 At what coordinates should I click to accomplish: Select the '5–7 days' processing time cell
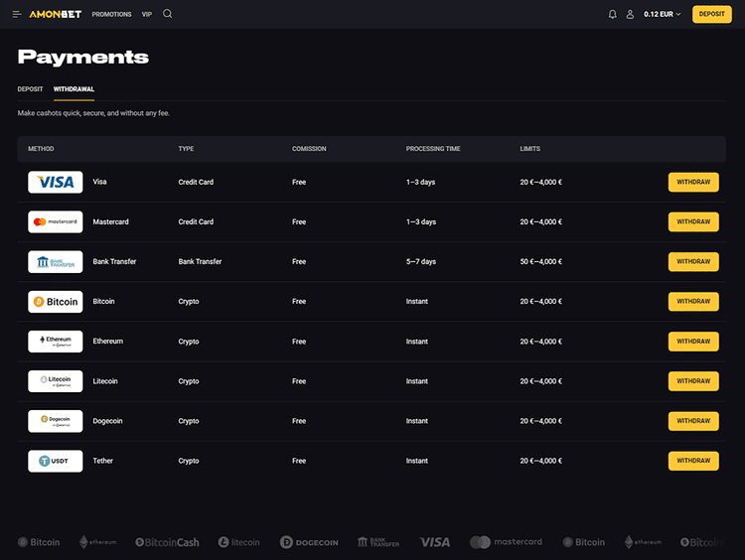[x=421, y=262]
